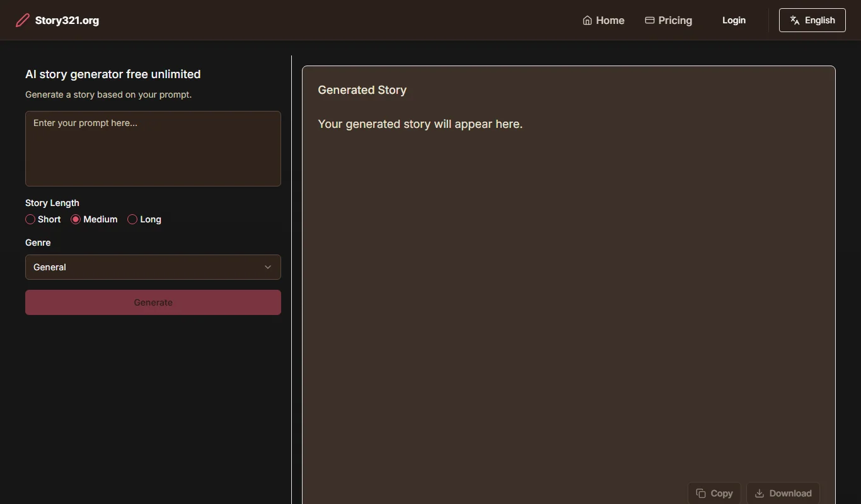Click the 'AI story generator free unlimited' heading

coord(113,74)
